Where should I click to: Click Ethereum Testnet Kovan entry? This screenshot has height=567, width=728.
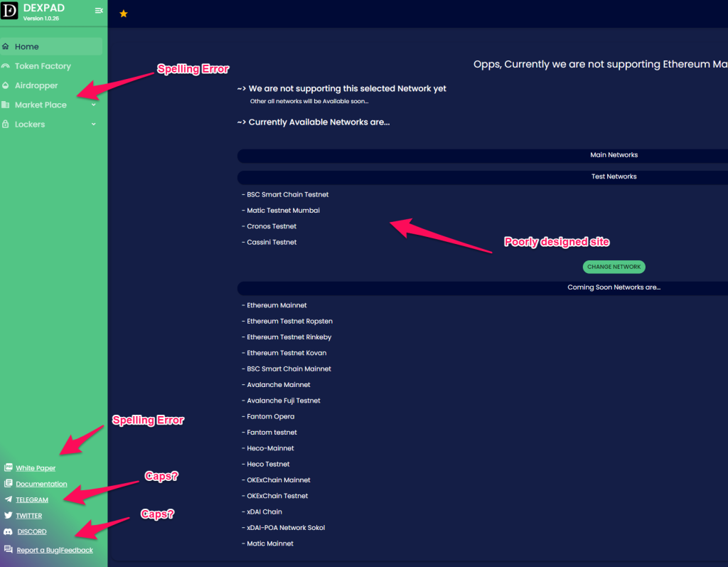click(x=284, y=353)
